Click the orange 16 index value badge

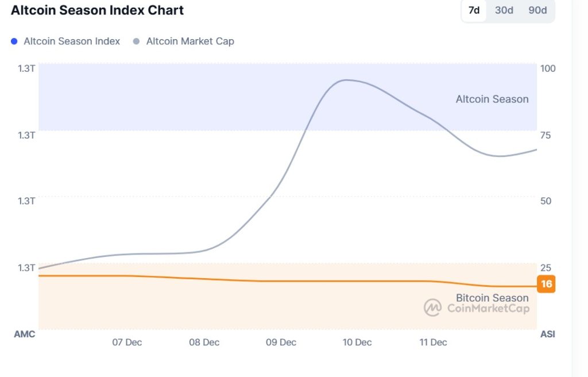point(546,283)
